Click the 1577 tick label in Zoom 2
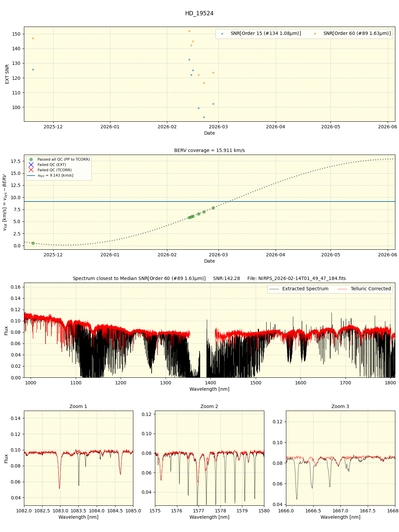 pos(199,511)
